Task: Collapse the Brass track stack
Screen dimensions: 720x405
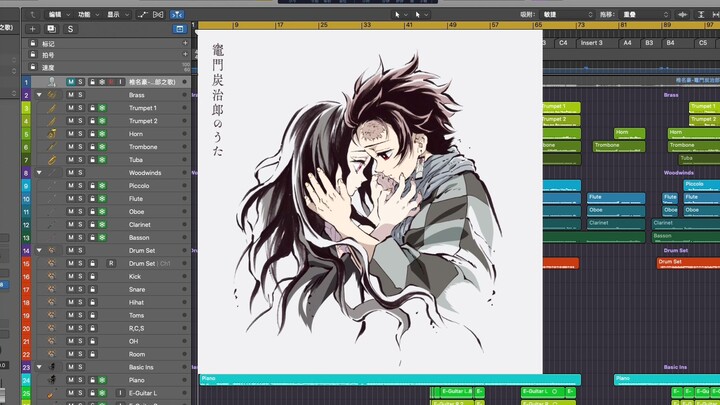Action: click(39, 95)
